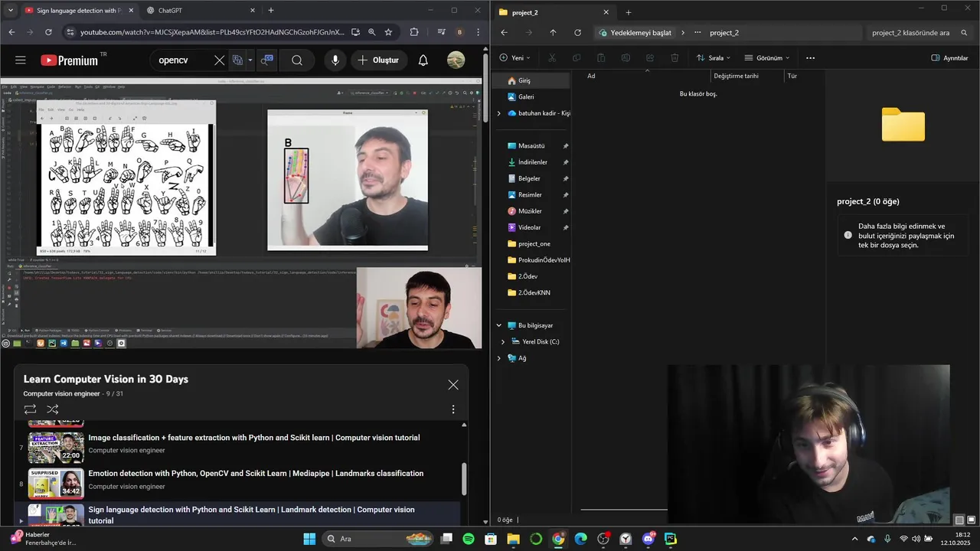The image size is (980, 551).
Task: Toggle playlist shuffle button
Action: (52, 409)
